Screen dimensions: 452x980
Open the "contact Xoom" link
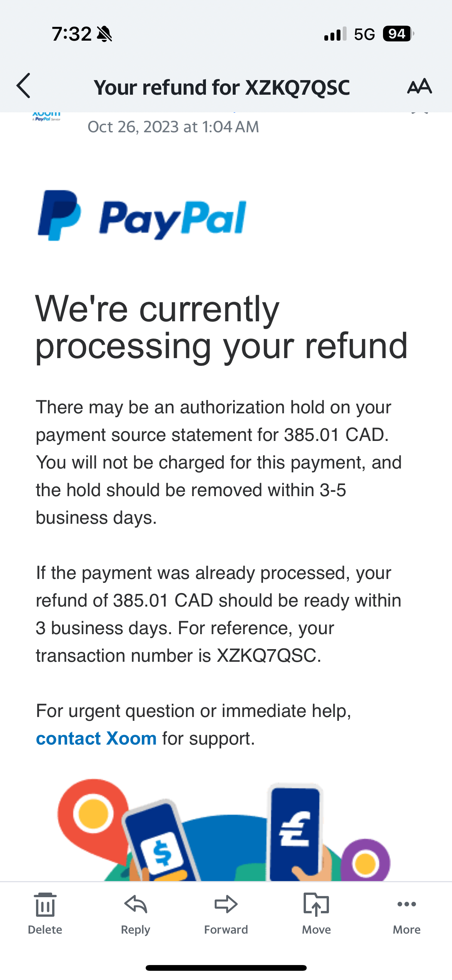tap(96, 738)
